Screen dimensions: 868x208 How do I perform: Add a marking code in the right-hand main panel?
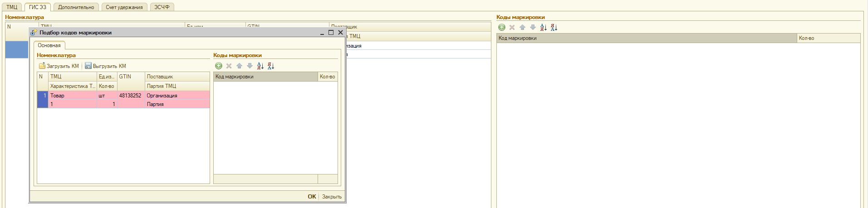[502, 28]
